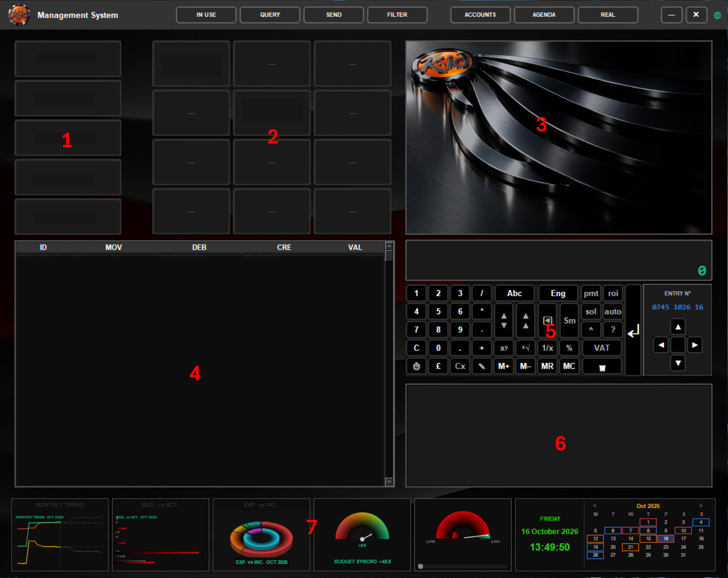Toggle the Abc text mode key
Screen dimensions: 728x578
[x=514, y=293]
